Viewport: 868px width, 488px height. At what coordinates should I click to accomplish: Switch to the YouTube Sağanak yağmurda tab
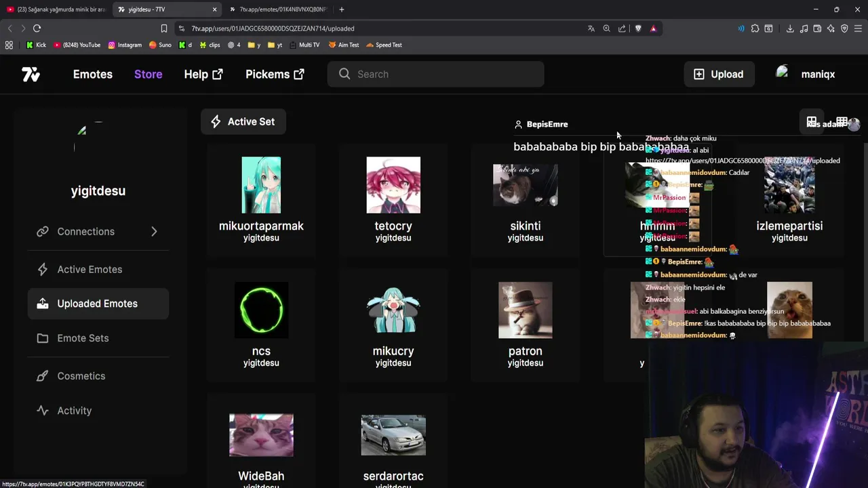pos(56,9)
